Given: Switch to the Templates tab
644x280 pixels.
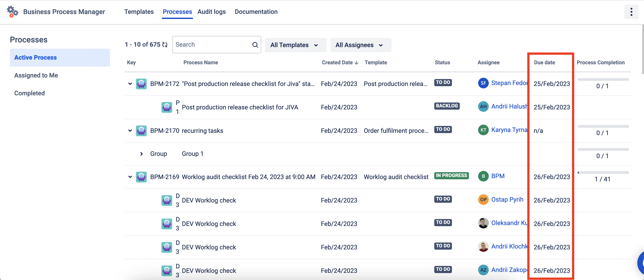Looking at the screenshot, I should 139,12.
